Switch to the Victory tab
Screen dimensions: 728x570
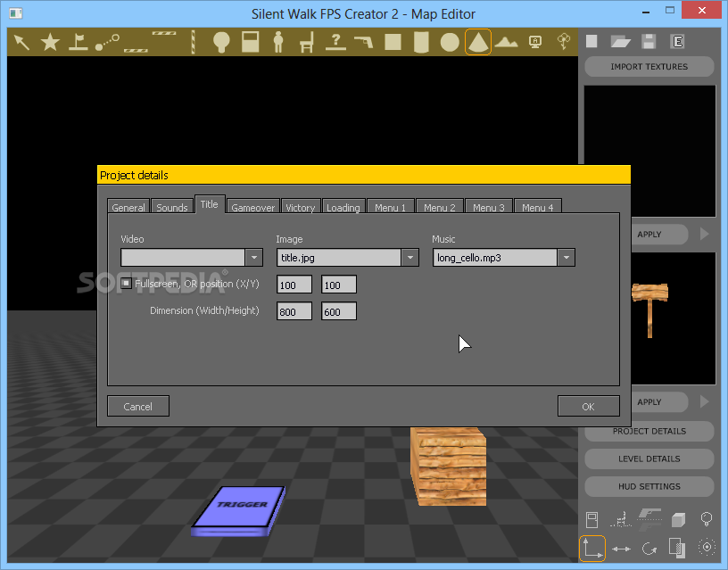pyautogui.click(x=301, y=207)
